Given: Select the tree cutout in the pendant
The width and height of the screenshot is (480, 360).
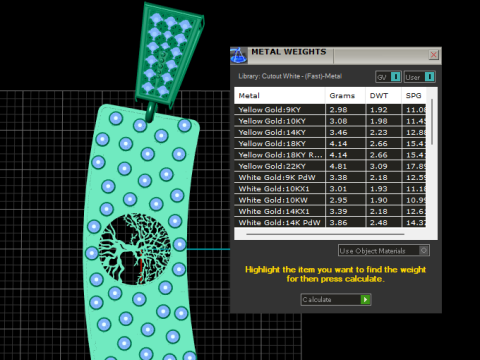Looking at the screenshot, I should tap(135, 249).
